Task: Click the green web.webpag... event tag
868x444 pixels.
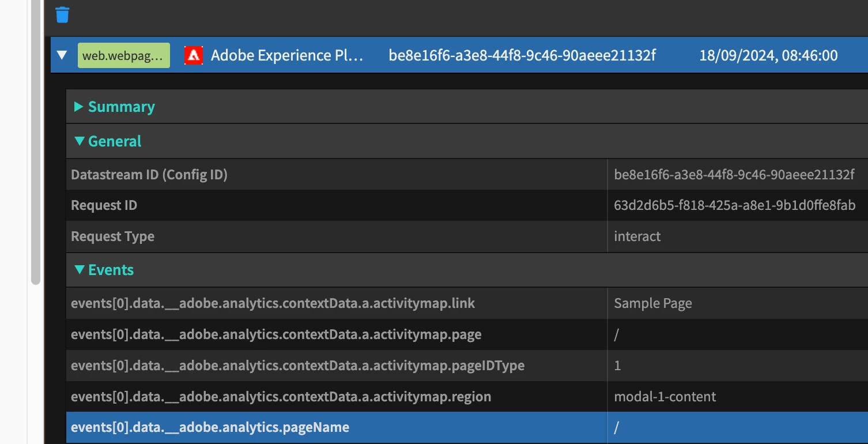Action: point(124,55)
